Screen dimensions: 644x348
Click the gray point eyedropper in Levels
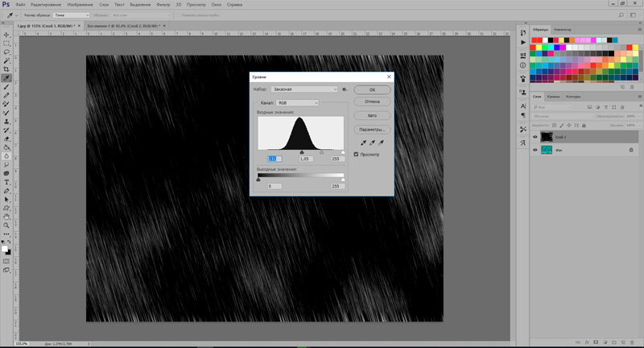click(x=372, y=143)
